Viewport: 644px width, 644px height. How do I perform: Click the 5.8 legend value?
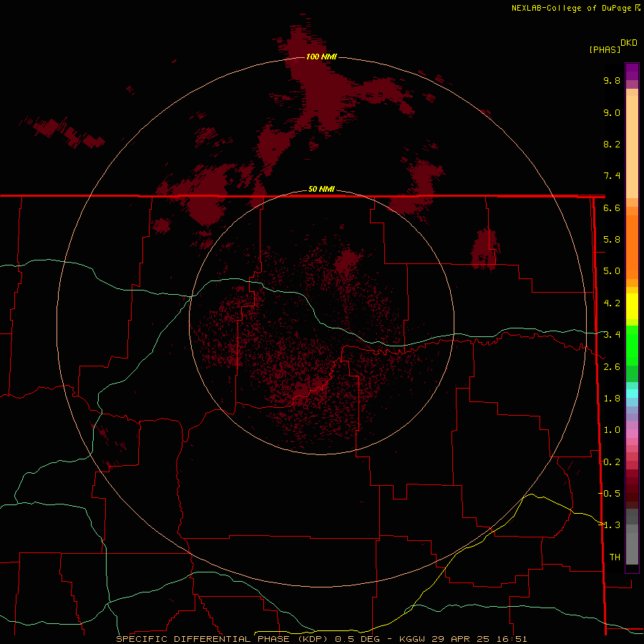click(612, 240)
